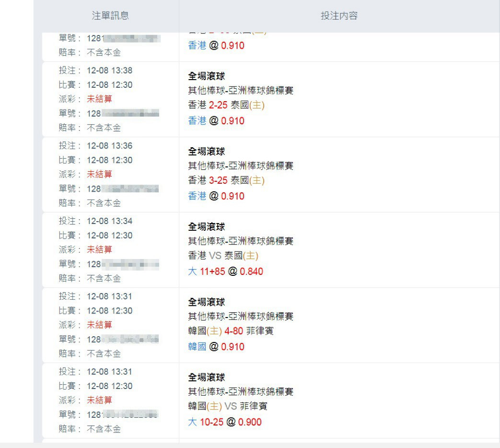
Task: Click 未結算 status of the 13:36 bet
Action: pyautogui.click(x=100, y=174)
